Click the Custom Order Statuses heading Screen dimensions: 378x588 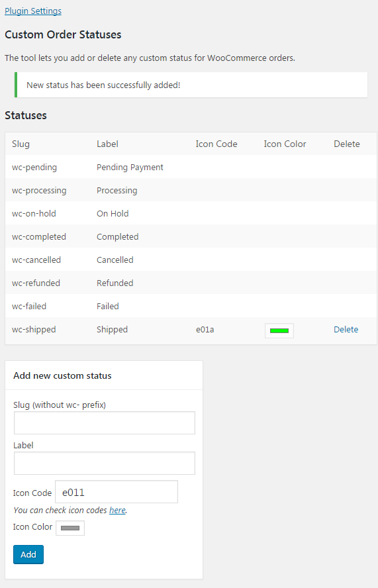63,34
